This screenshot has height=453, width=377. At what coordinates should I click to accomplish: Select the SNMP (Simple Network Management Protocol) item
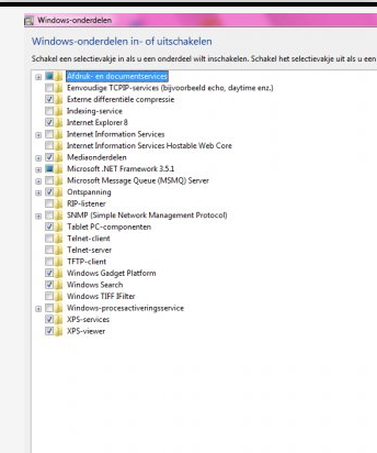[147, 215]
